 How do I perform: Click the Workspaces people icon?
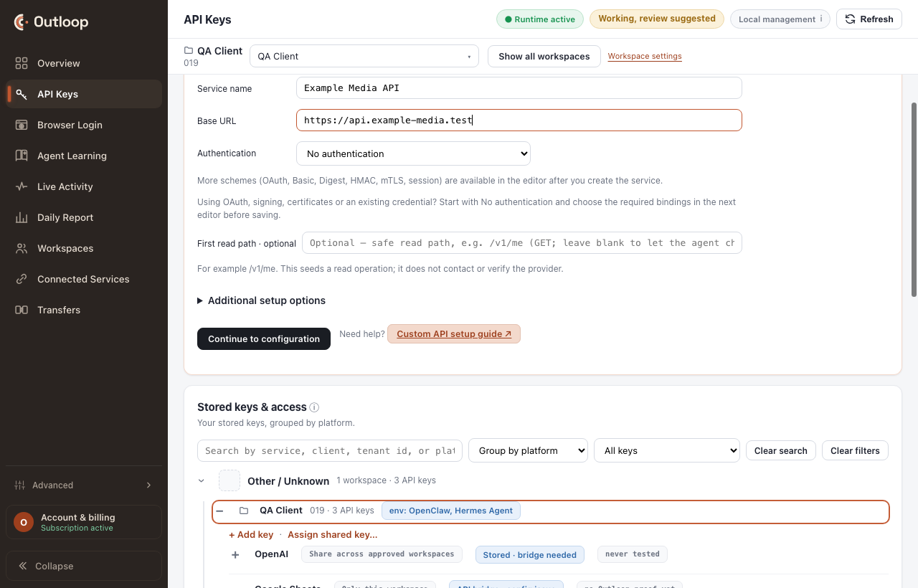[22, 248]
